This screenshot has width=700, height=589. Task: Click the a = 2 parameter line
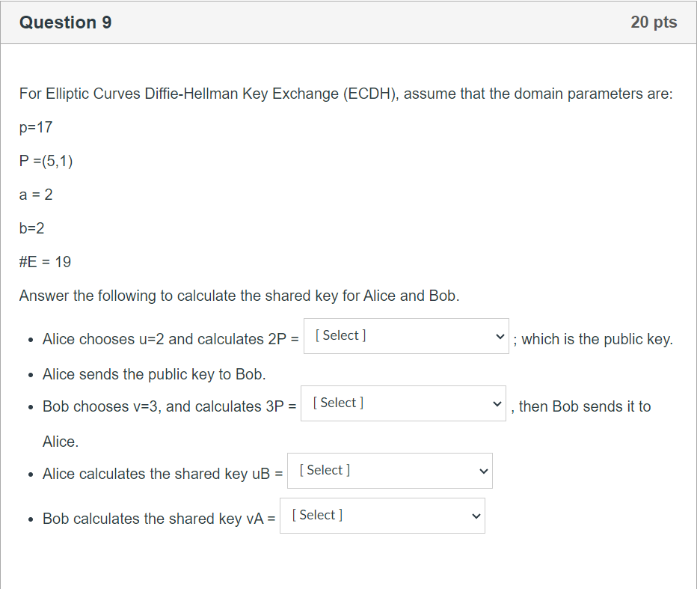click(x=36, y=195)
